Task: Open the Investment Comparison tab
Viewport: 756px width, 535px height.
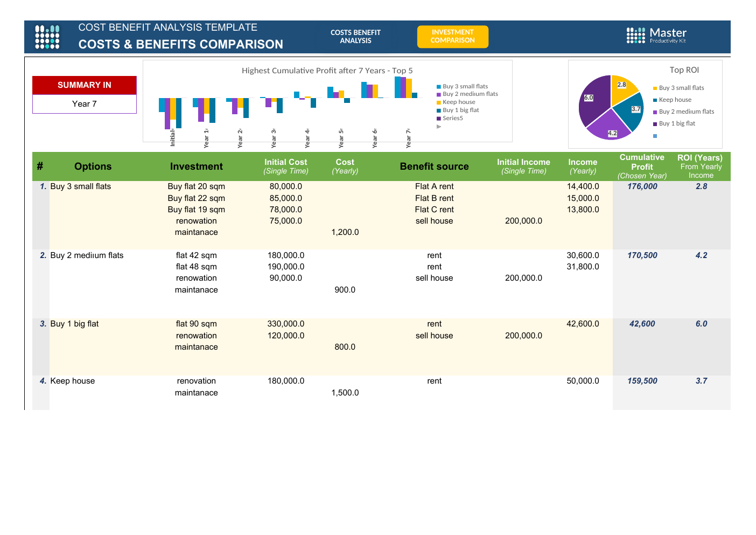Action: tap(453, 37)
